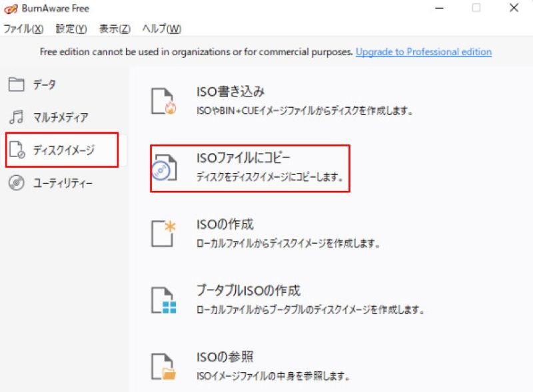Select the マルチメディア music note icon
This screenshot has height=392, width=533.
(x=18, y=118)
